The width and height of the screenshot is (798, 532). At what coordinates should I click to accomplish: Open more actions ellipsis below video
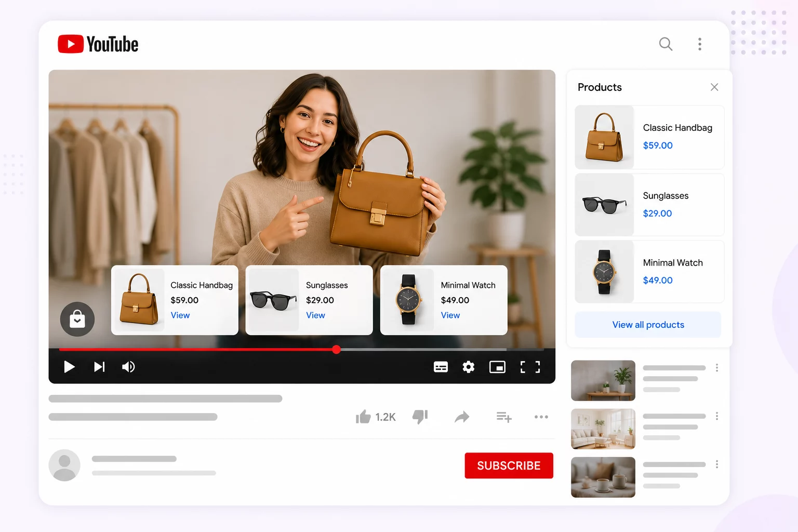[x=541, y=417]
